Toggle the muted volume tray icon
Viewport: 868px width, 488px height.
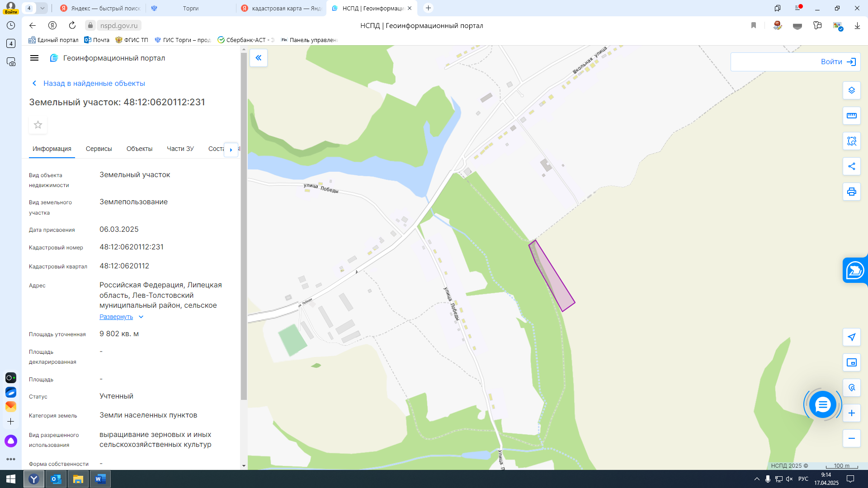(790, 479)
